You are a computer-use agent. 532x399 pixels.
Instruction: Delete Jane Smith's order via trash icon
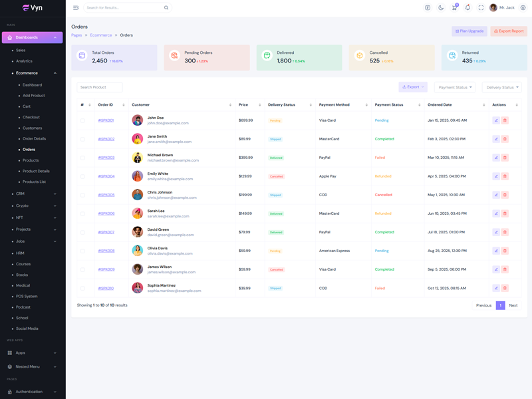coord(505,139)
